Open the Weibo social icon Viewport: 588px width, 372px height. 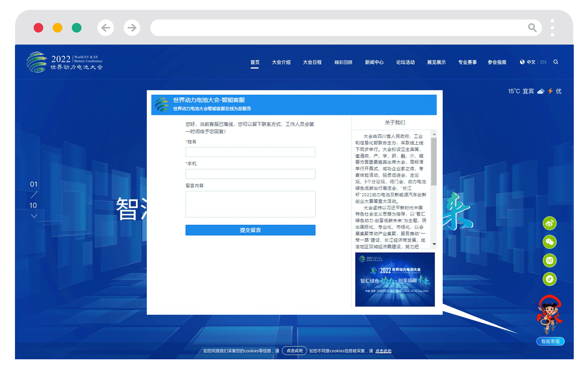coord(549,223)
